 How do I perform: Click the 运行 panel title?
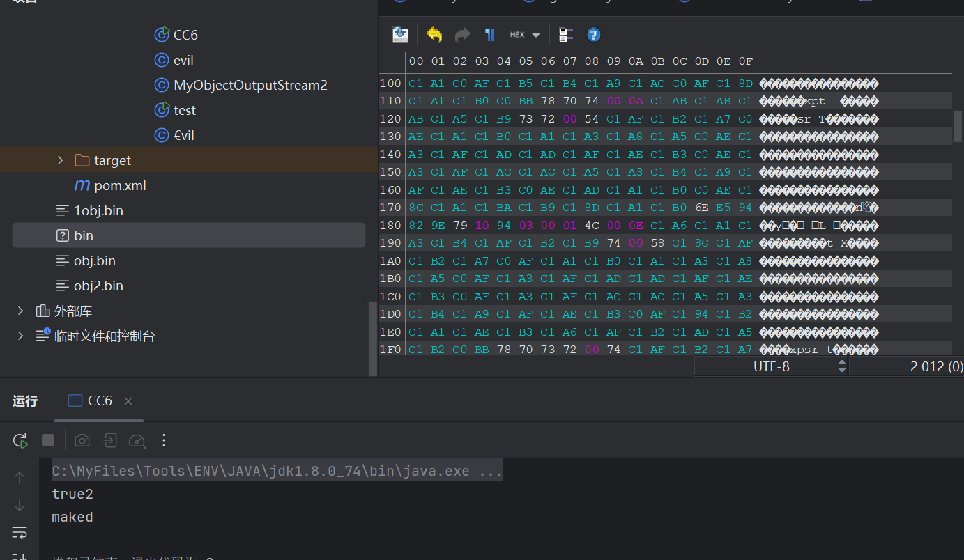coord(25,401)
